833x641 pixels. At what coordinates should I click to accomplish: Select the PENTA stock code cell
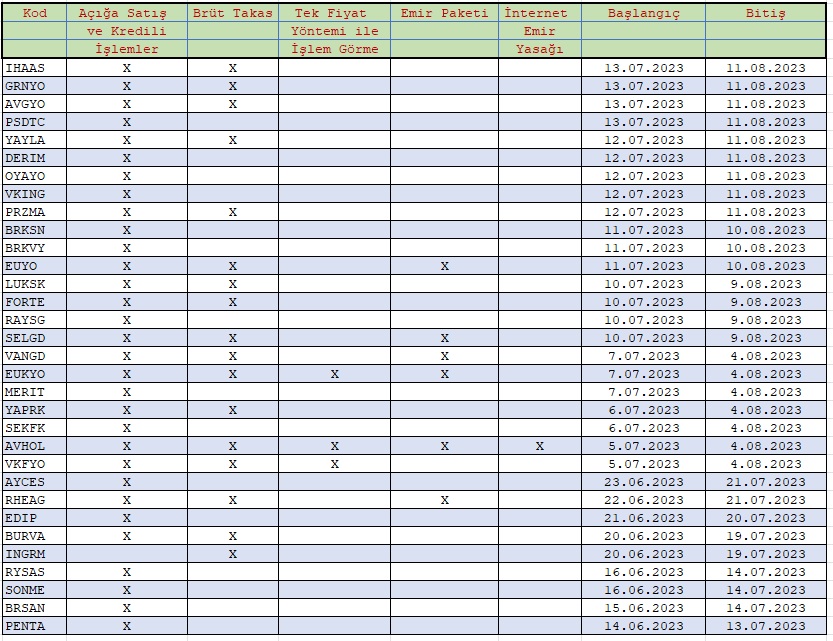(x=25, y=626)
